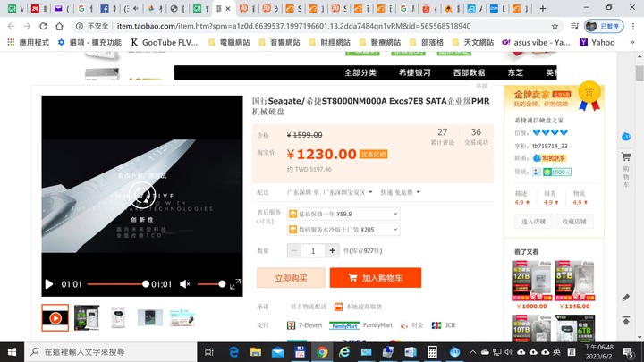The image size is (644, 362).
Task: Select the video thumbnail with play icon
Action: pyautogui.click(x=55, y=317)
